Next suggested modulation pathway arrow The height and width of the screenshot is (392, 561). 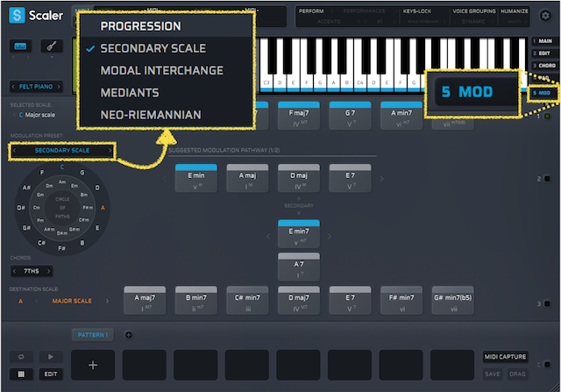click(382, 178)
